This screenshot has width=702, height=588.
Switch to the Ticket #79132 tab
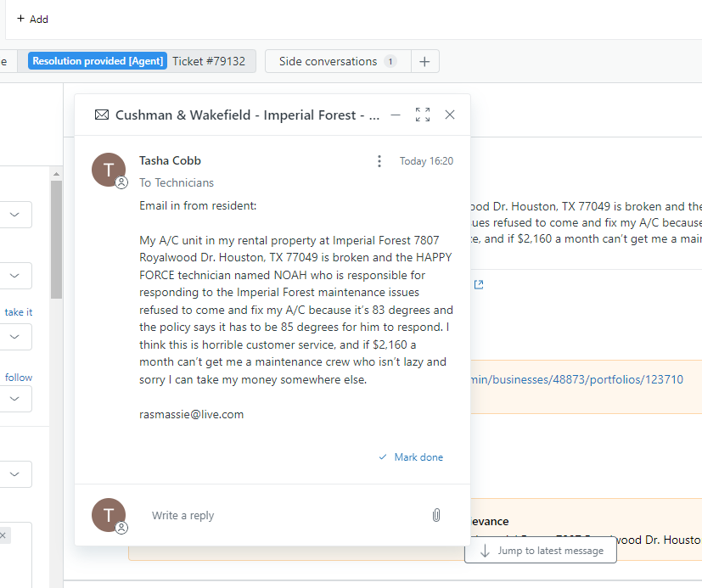tap(208, 61)
